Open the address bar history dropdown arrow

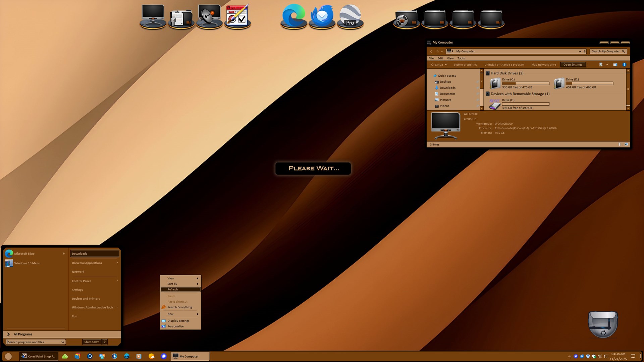[x=580, y=51]
